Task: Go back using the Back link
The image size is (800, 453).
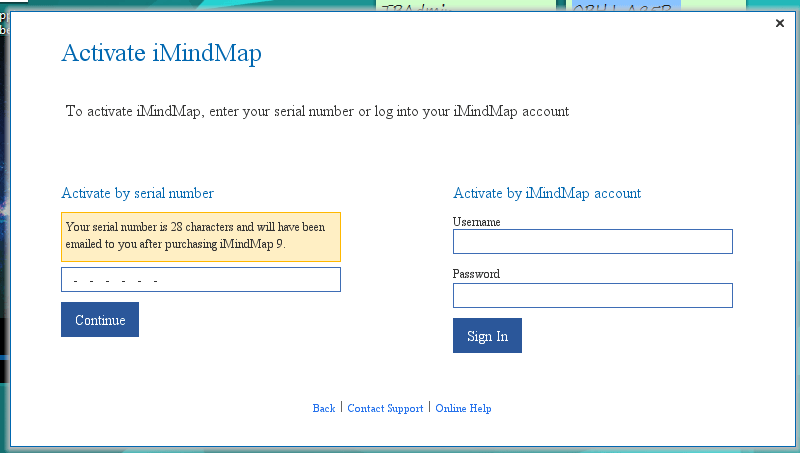Action: tap(324, 408)
